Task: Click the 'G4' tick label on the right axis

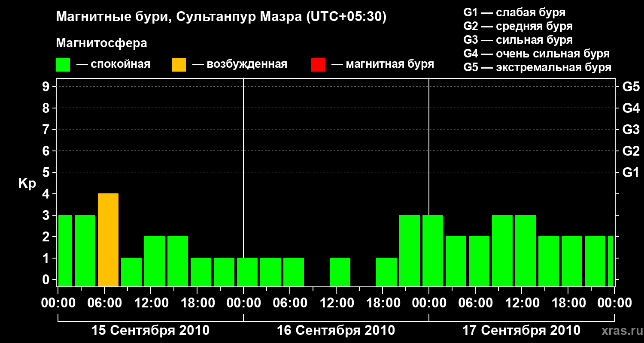Action: (631, 108)
